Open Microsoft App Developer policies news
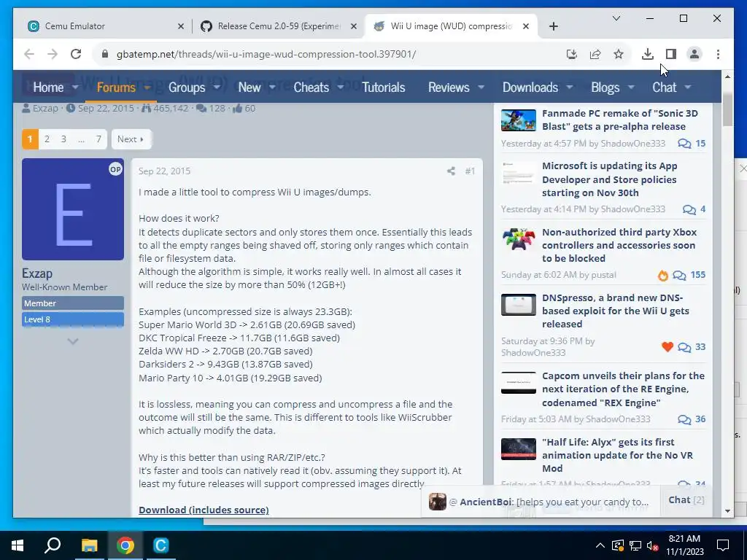Viewport: 747px width, 560px height. tap(609, 179)
